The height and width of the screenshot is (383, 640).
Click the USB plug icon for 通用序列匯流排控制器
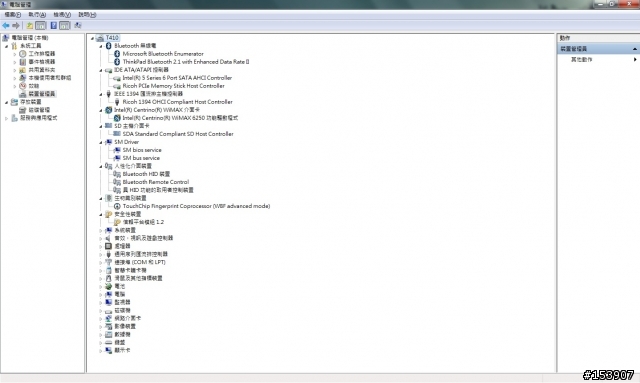click(x=109, y=254)
